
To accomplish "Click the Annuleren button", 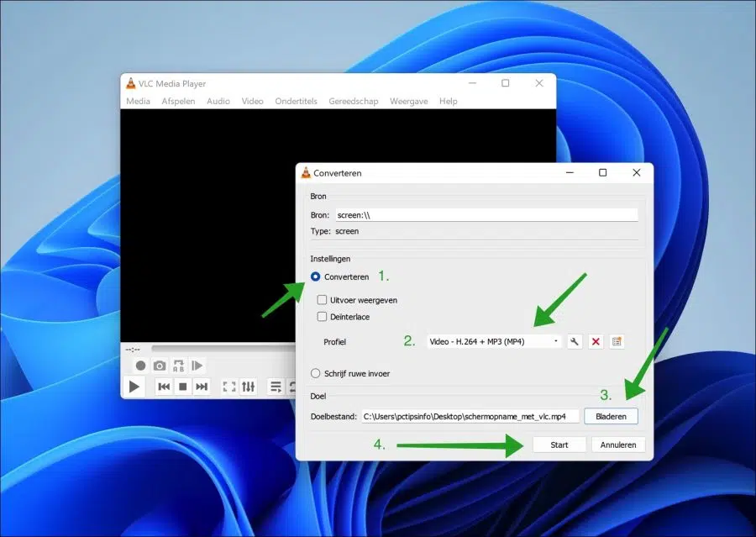I will pos(618,445).
